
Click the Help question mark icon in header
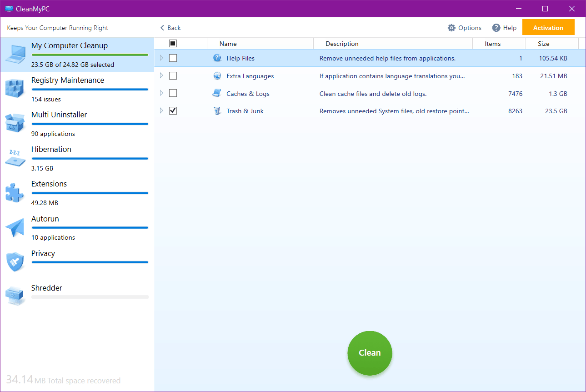(496, 28)
